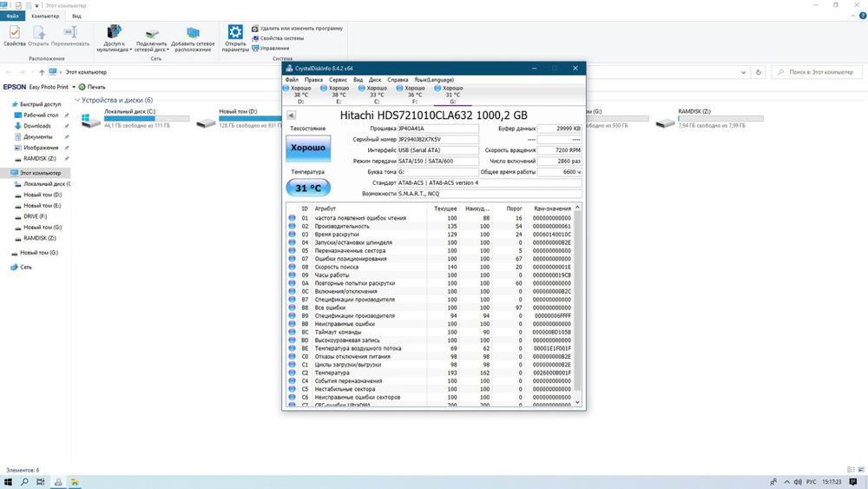The height and width of the screenshot is (489, 868).
Task: Click the status icon of attribute 09
Action: 292,275
